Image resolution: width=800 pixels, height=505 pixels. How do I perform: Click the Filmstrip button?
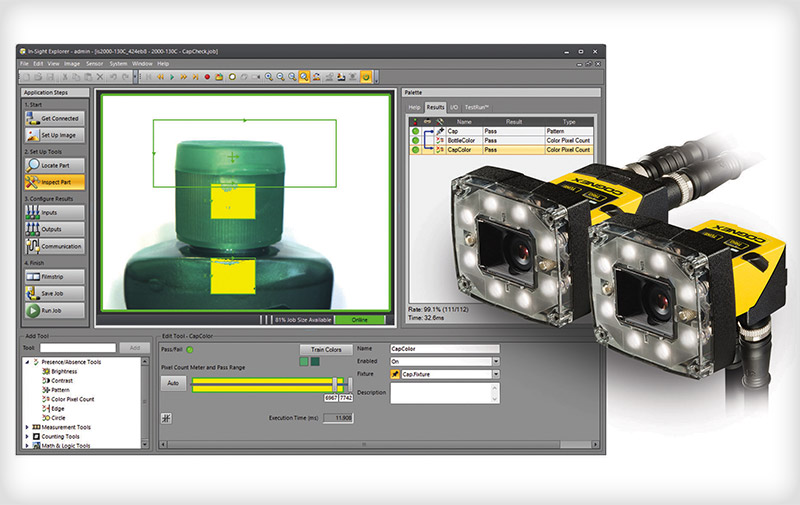[x=55, y=276]
